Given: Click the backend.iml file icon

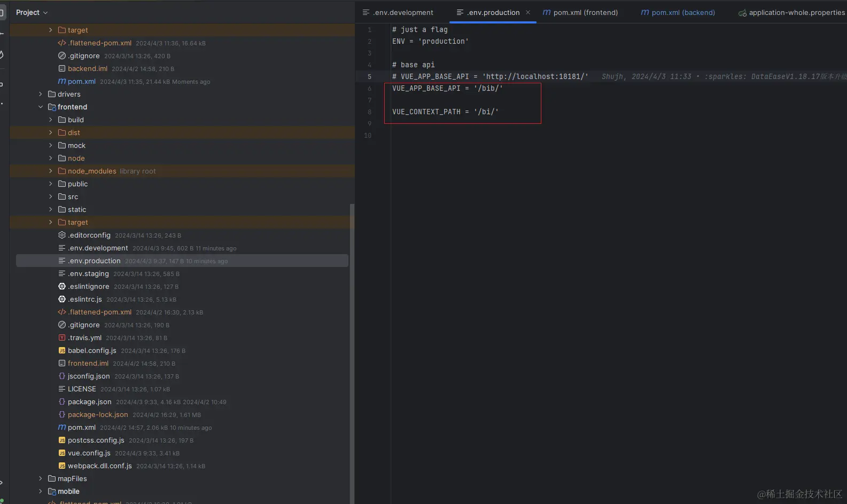Looking at the screenshot, I should click(x=62, y=68).
